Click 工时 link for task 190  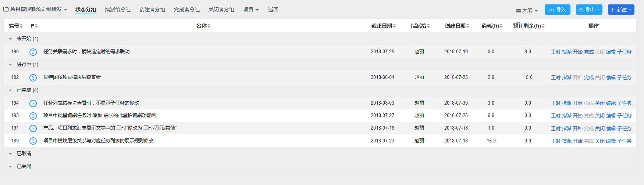click(556, 52)
